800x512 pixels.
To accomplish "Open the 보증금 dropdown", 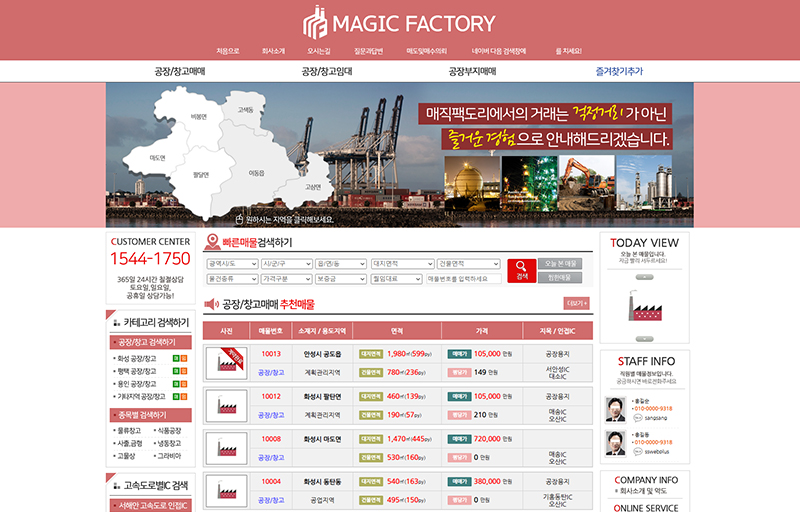I will 341,279.
